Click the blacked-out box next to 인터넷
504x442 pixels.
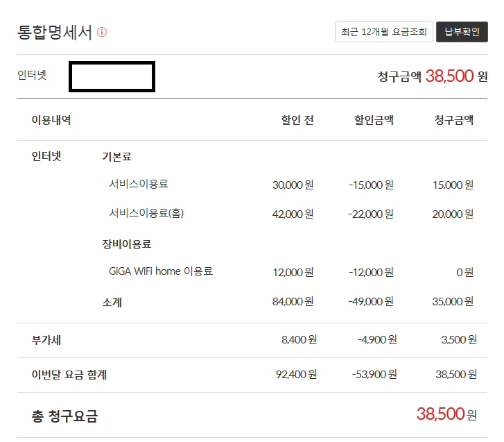point(112,76)
